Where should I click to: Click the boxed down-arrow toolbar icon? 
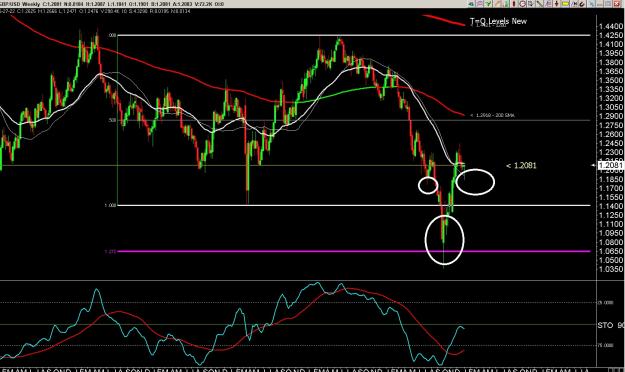(531, 4)
